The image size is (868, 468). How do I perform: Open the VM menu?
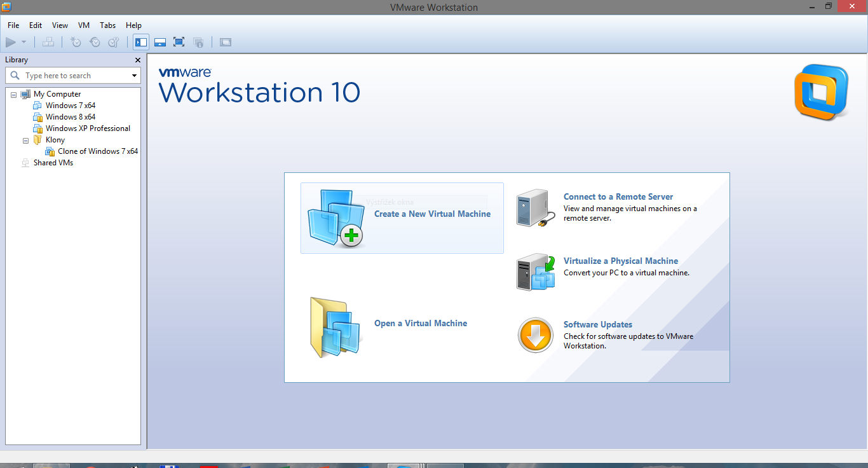pos(84,25)
